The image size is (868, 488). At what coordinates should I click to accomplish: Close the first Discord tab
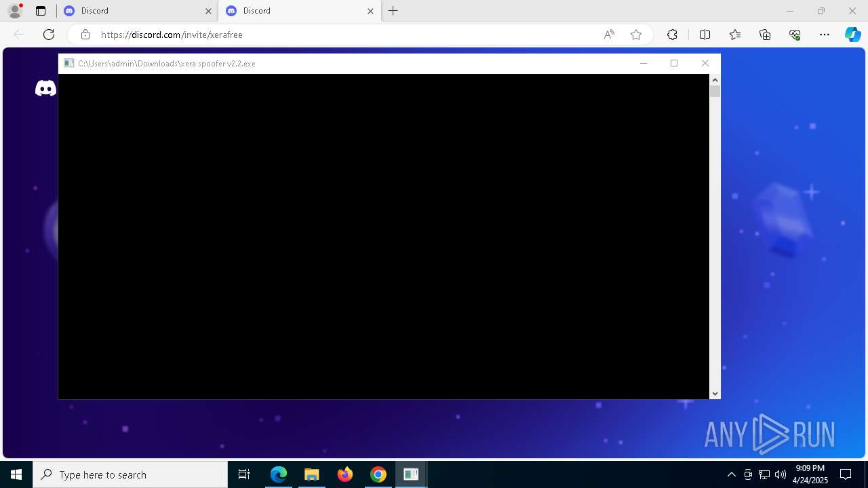coord(208,11)
